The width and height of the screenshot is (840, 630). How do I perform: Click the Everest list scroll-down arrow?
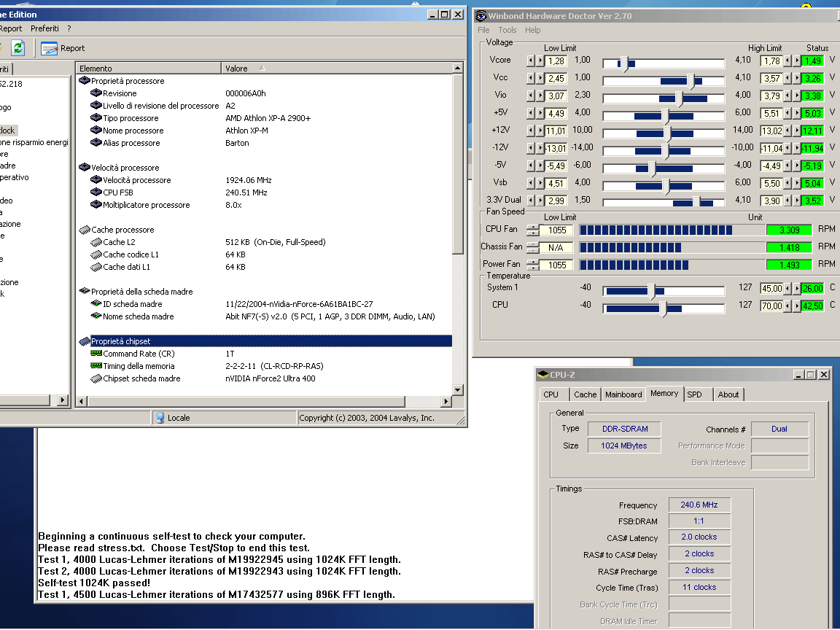tap(457, 390)
